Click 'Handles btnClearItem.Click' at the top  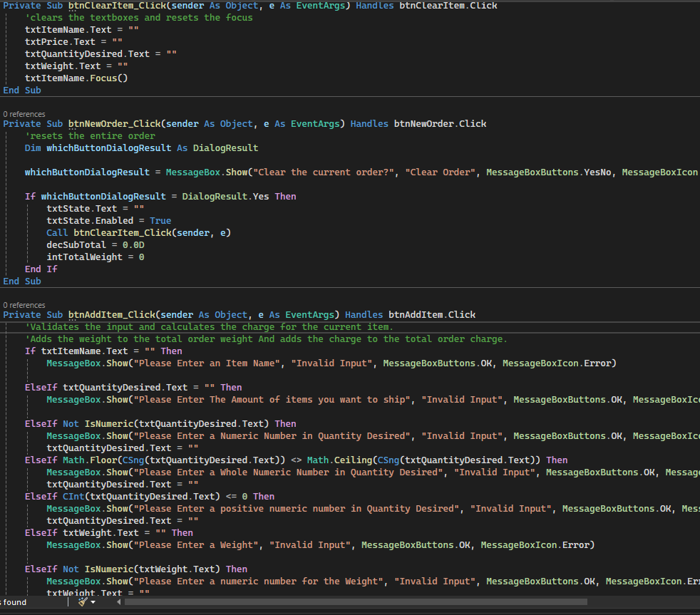[x=426, y=6]
